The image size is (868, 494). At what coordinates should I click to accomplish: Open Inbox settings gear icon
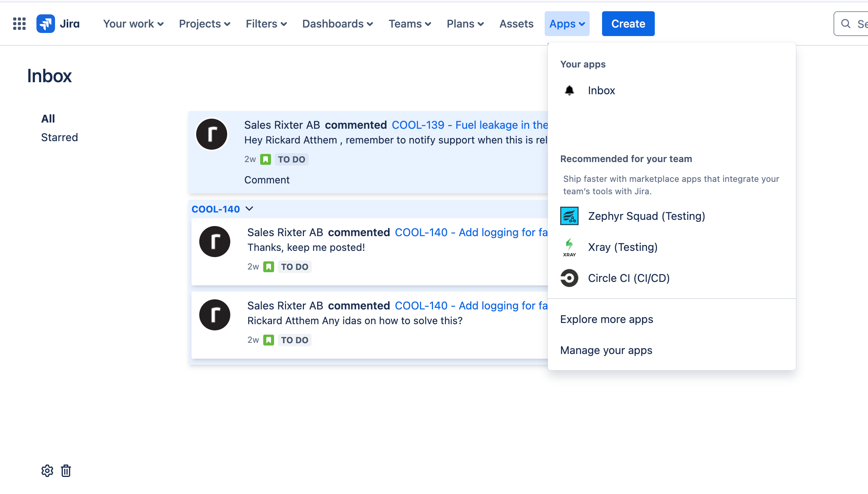click(x=47, y=471)
